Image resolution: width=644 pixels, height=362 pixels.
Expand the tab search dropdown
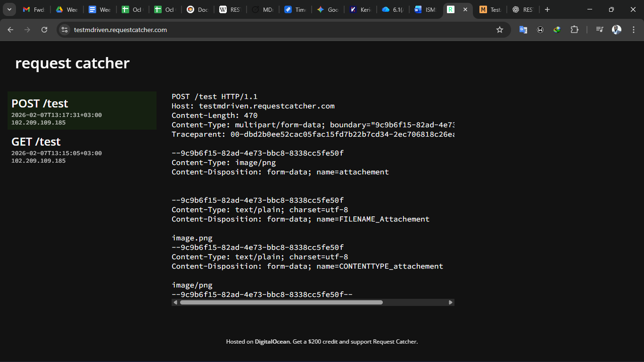9,9
